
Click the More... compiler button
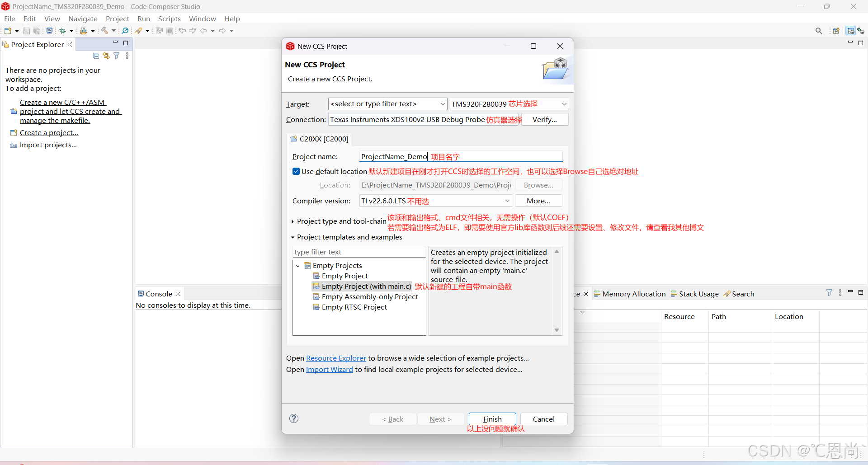[x=538, y=201]
